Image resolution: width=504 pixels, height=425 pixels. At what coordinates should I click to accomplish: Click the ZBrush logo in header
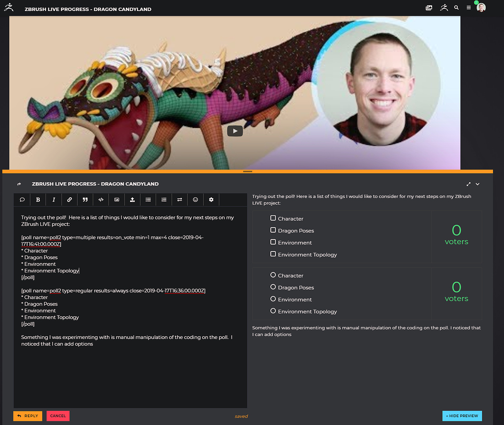[x=9, y=7]
